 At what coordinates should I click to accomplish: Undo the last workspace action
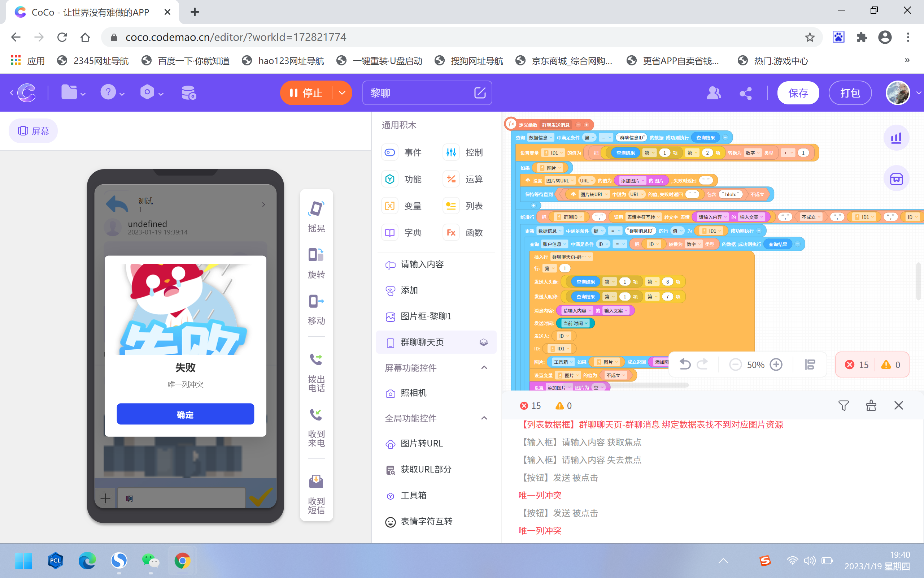685,364
